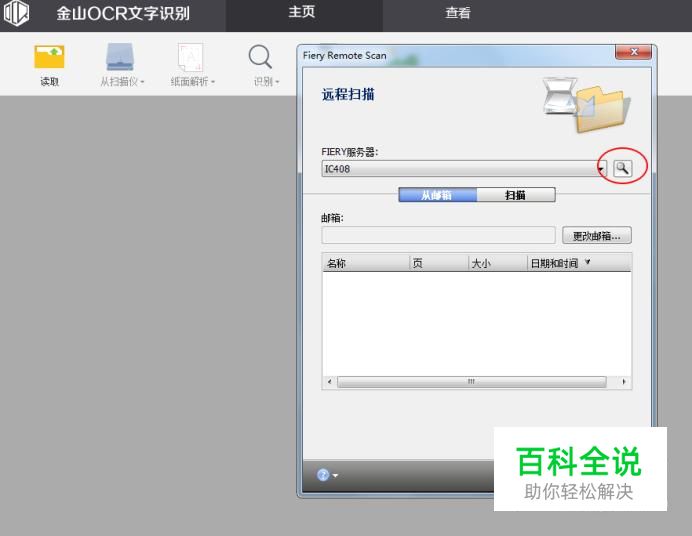Click the 读取 folder icon
Image resolution: width=692 pixels, height=536 pixels.
click(x=49, y=57)
